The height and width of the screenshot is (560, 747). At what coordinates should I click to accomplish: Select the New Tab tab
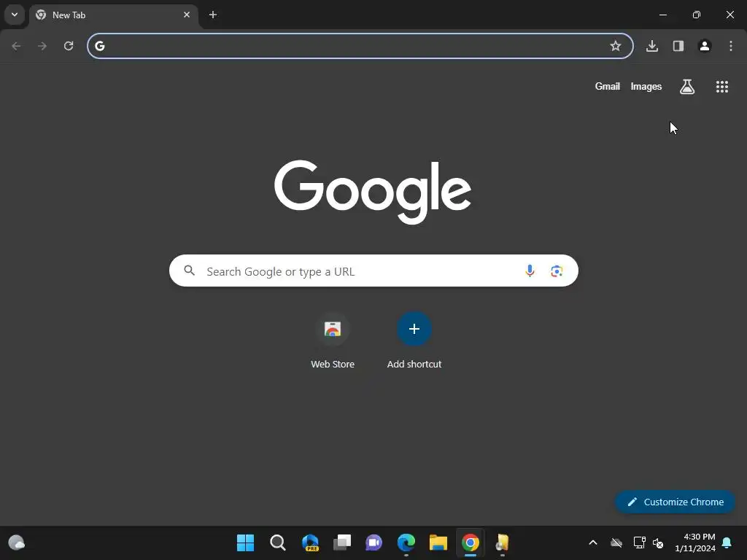tap(113, 15)
